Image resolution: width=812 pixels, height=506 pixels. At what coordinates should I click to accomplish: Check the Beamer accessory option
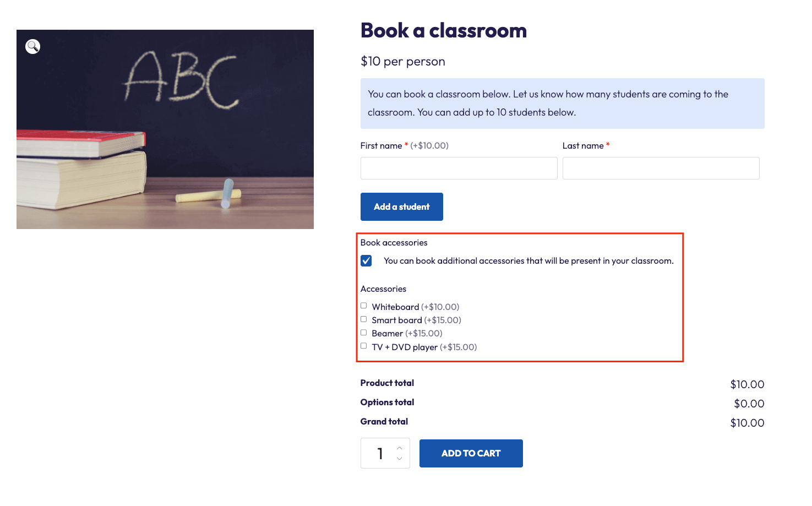pyautogui.click(x=363, y=332)
